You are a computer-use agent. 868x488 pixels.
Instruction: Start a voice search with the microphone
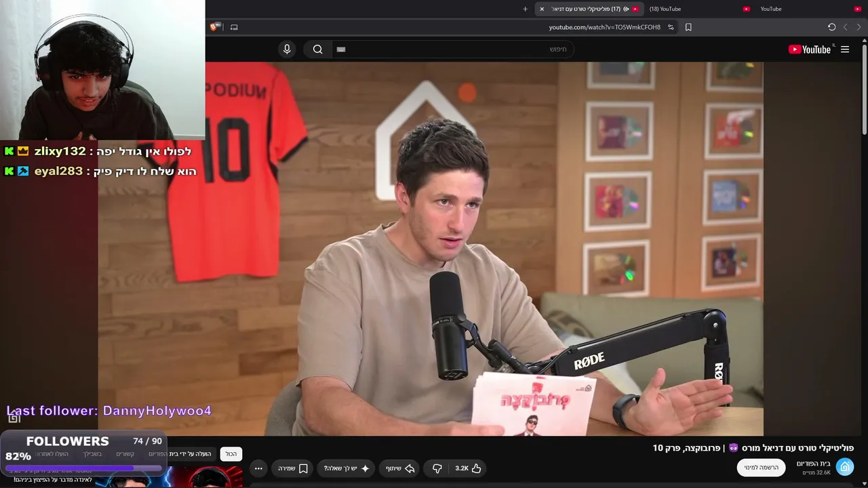click(287, 49)
